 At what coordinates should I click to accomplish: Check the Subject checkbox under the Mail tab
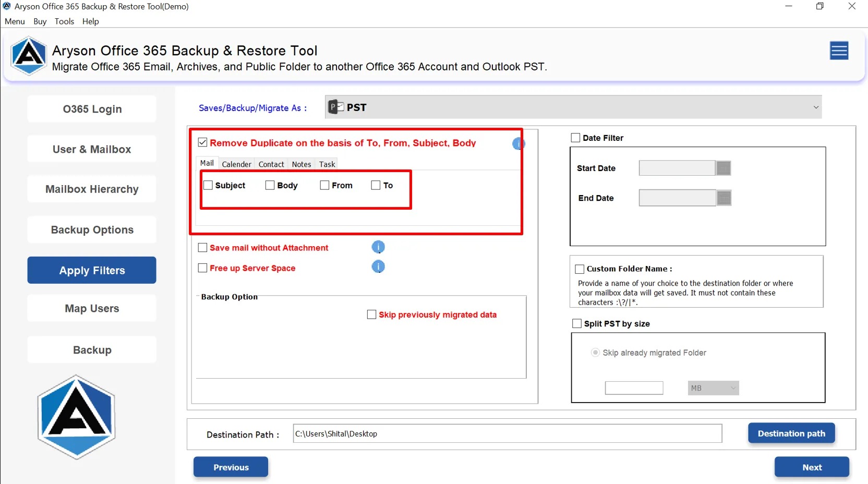(x=209, y=185)
